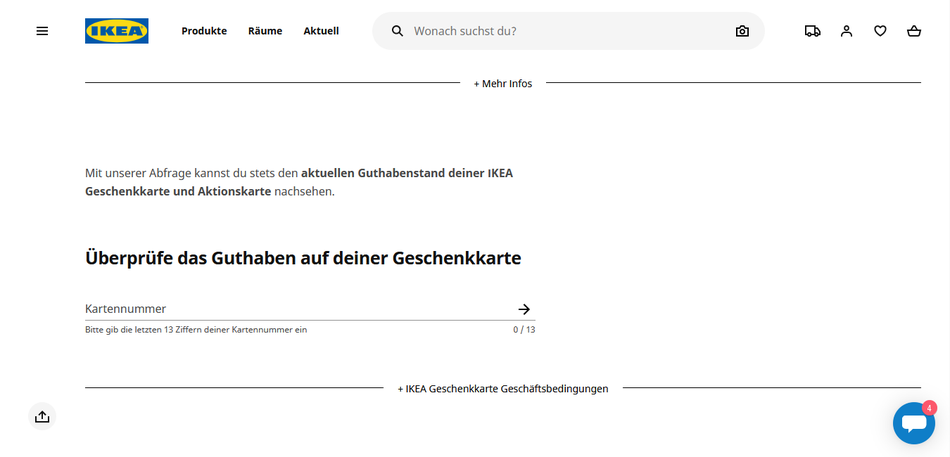Open the shopping basket
Screen dimensions: 950x457
click(914, 31)
